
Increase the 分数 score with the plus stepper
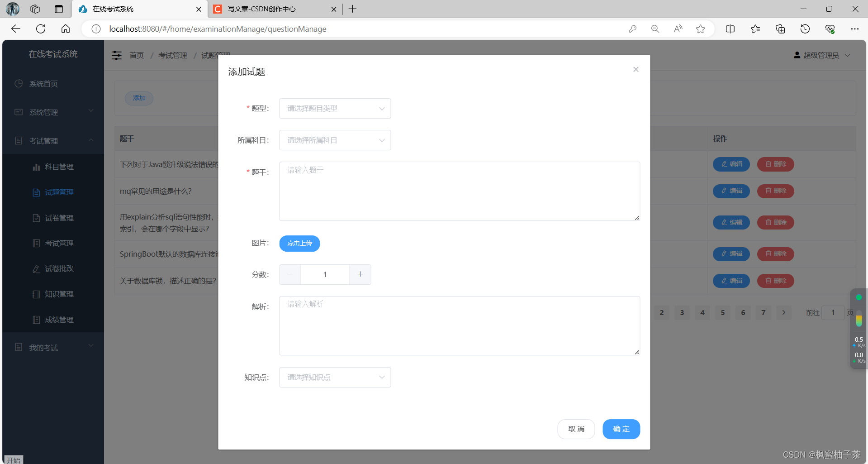point(360,274)
